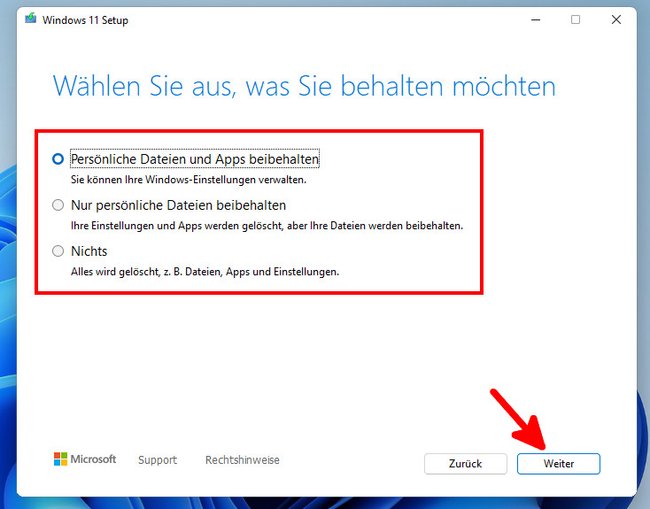Click the Microsoft logo
650x509 pixels.
click(x=85, y=459)
